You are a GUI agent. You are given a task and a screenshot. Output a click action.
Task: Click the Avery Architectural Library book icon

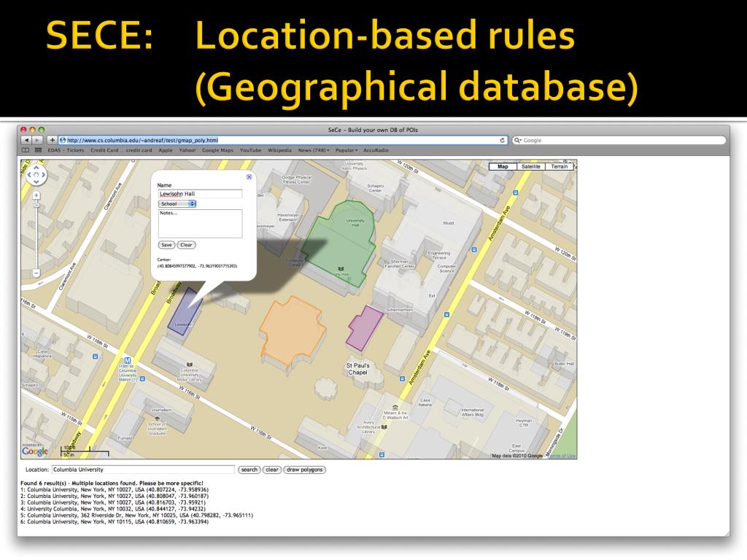(x=384, y=427)
